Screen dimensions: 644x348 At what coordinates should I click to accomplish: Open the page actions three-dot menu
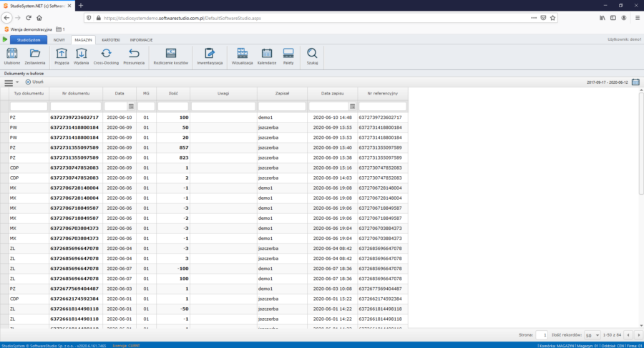534,18
